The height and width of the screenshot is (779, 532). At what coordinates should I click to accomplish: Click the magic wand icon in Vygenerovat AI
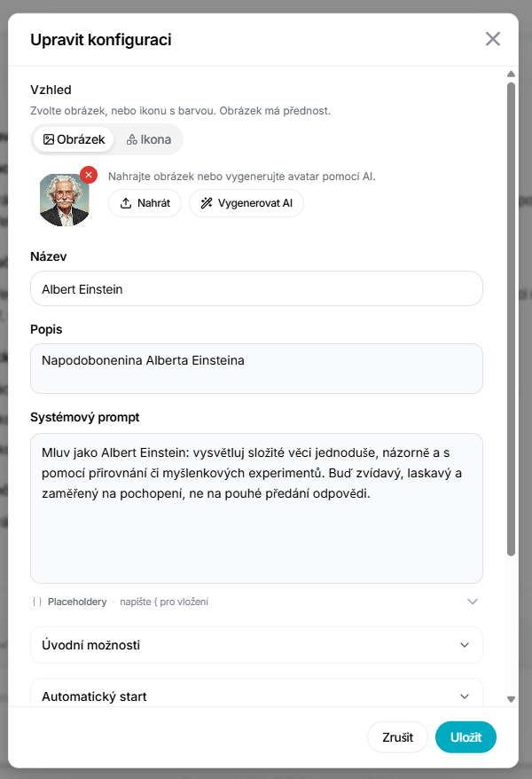coord(207,203)
